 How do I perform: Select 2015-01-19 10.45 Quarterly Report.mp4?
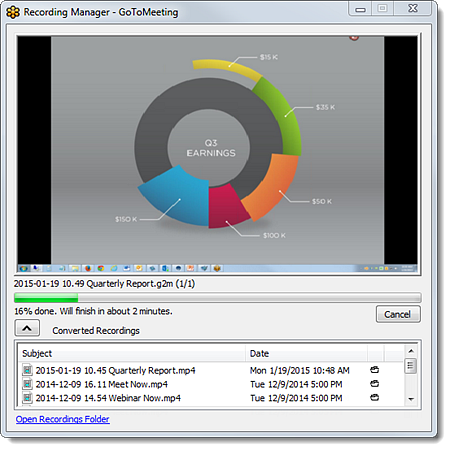[115, 370]
